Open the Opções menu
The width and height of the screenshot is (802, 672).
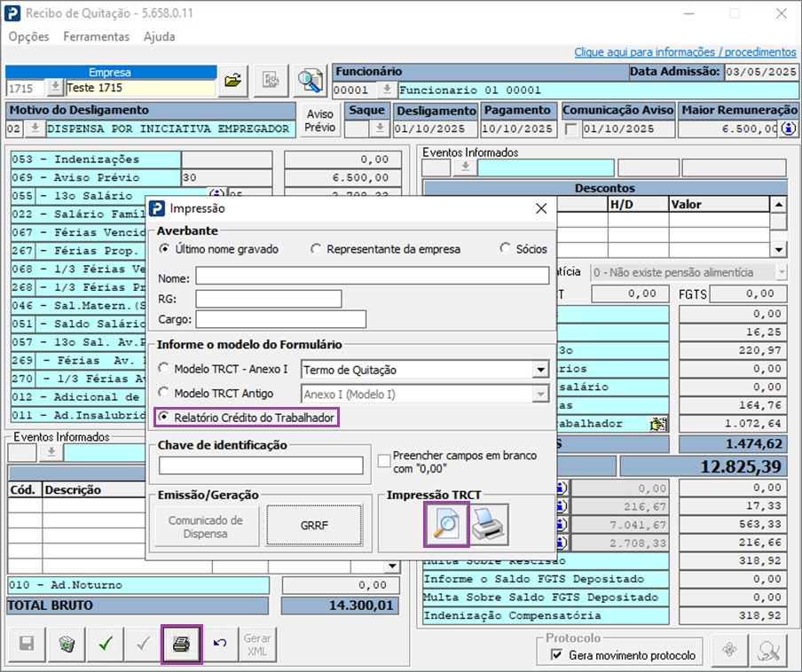(x=28, y=36)
